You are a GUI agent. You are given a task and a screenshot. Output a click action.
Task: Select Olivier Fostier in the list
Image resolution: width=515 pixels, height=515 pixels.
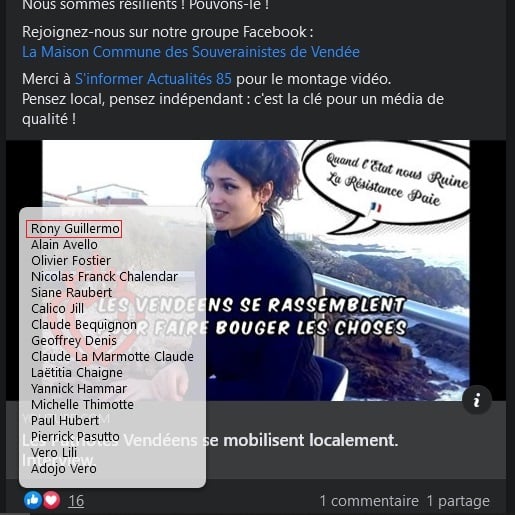click(x=71, y=261)
